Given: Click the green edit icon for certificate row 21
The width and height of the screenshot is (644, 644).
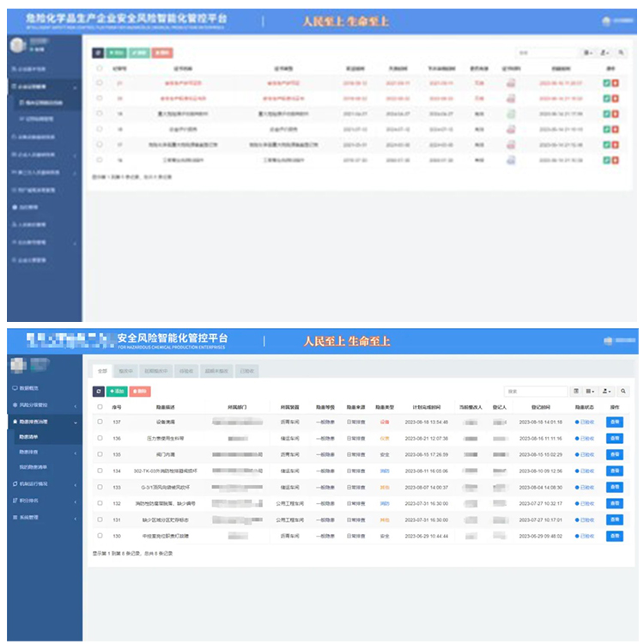Looking at the screenshot, I should point(606,83).
